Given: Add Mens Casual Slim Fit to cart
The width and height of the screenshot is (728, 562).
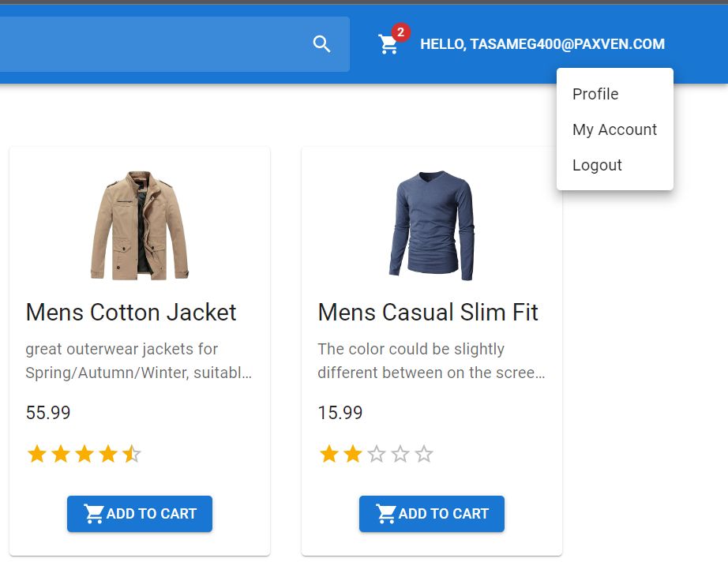Looking at the screenshot, I should [x=432, y=514].
